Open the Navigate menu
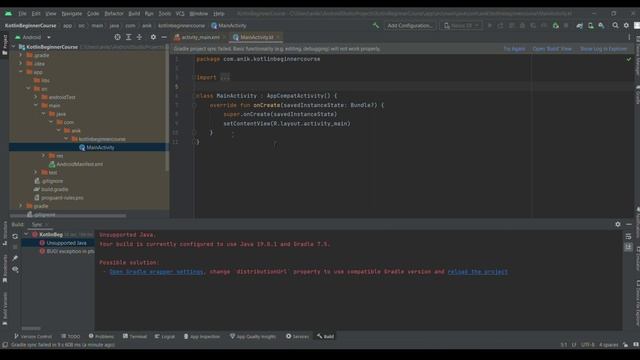The image size is (640, 360). (72, 13)
